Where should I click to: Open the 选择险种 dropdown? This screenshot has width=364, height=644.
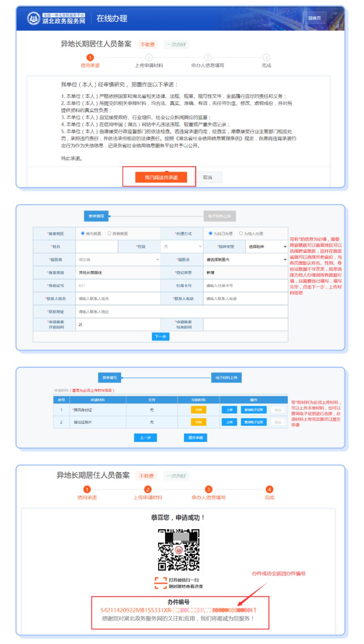267,246
